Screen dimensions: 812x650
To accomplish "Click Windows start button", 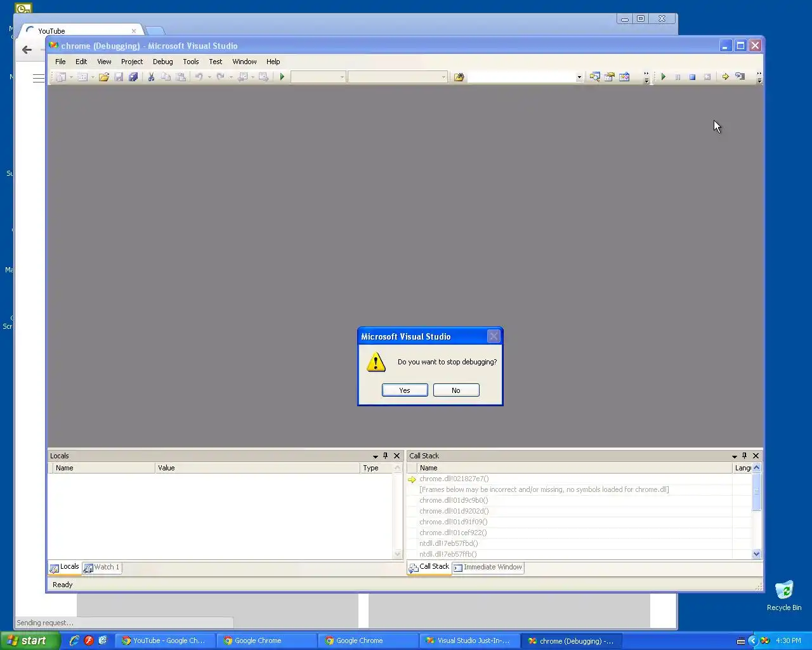I will [30, 640].
